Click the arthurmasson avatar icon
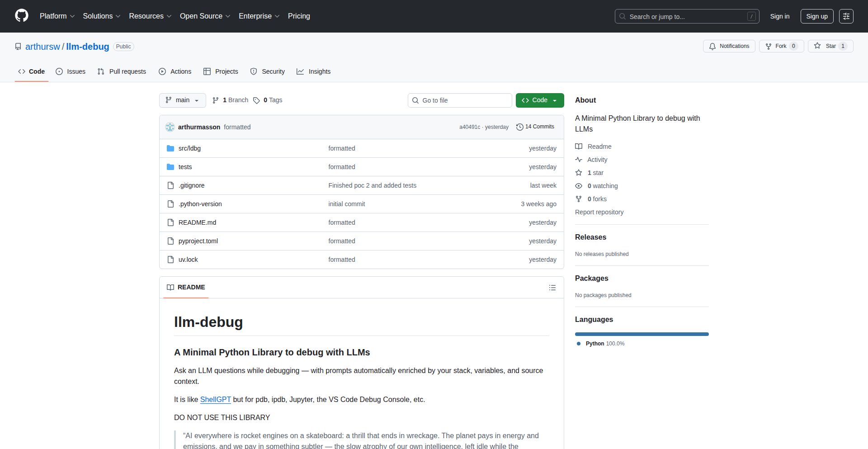 pyautogui.click(x=170, y=127)
